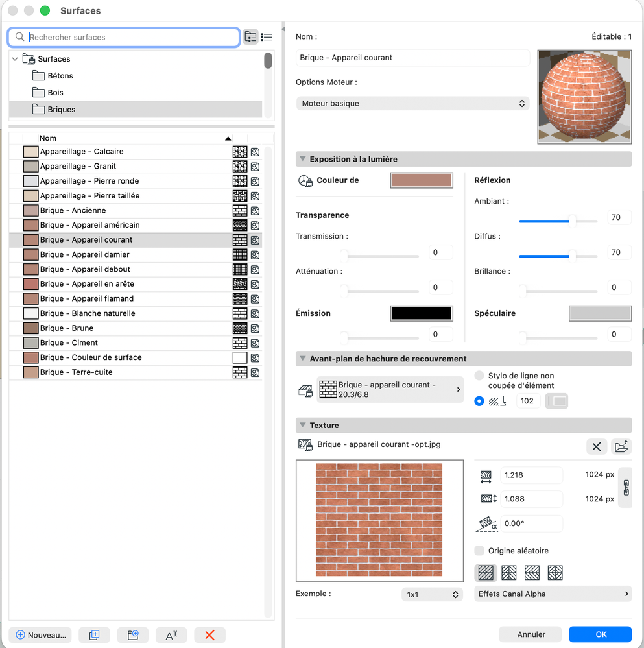Enable Origine aléatoire checkbox
Image resolution: width=644 pixels, height=648 pixels.
(479, 551)
